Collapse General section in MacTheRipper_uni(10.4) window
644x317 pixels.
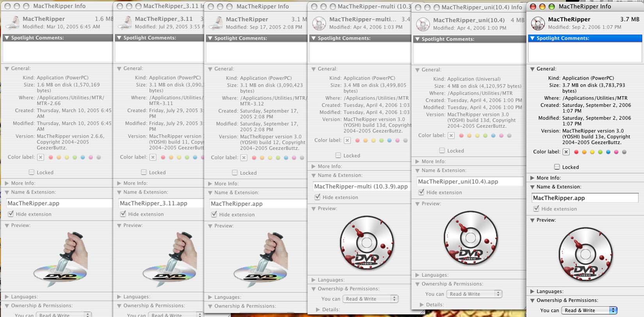click(418, 70)
